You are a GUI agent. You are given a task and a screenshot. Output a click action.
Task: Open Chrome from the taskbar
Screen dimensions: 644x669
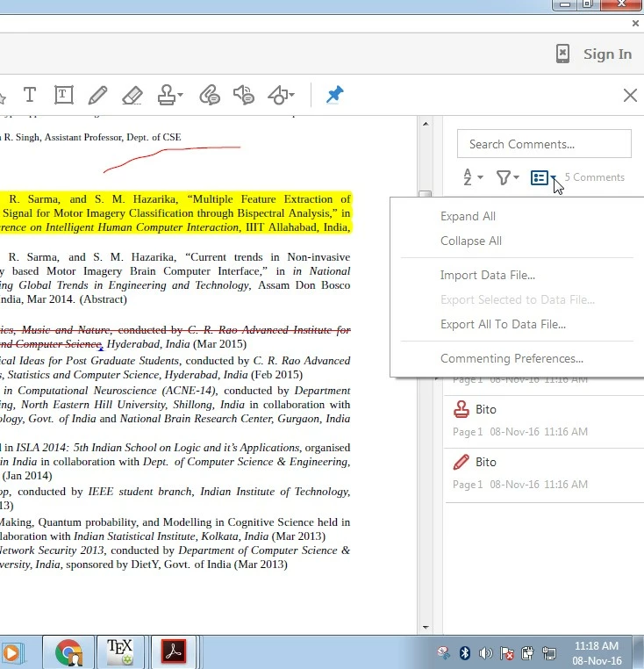[68, 652]
